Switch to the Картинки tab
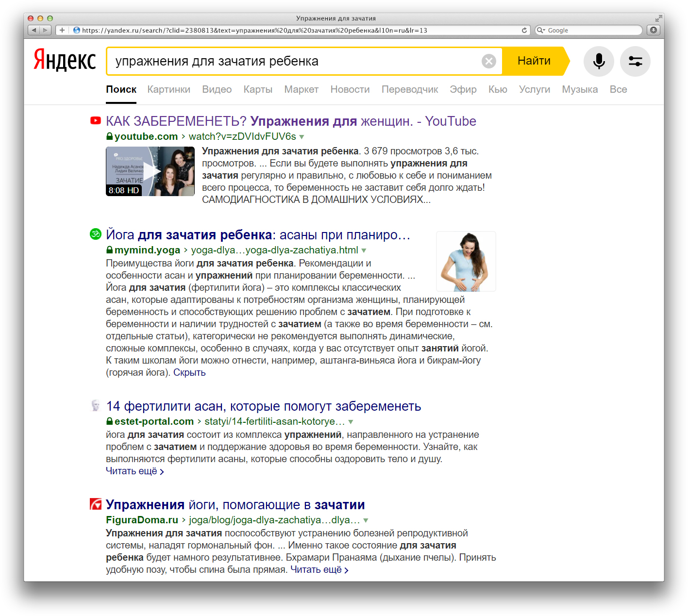This screenshot has width=688, height=616. (x=169, y=89)
